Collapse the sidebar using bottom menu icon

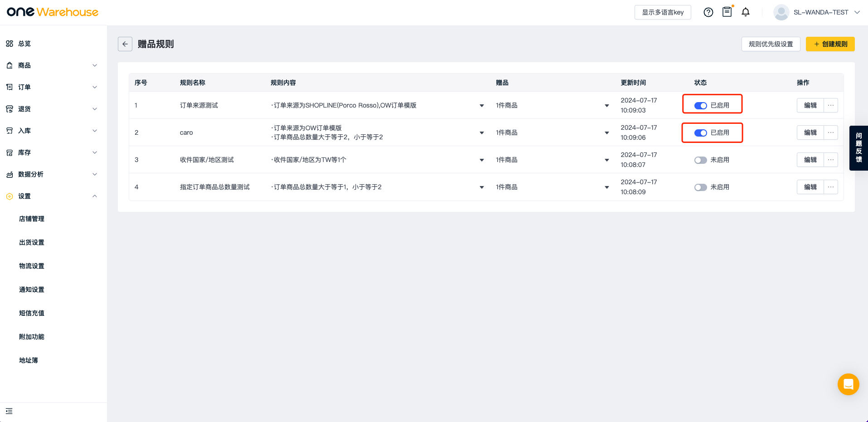point(9,411)
